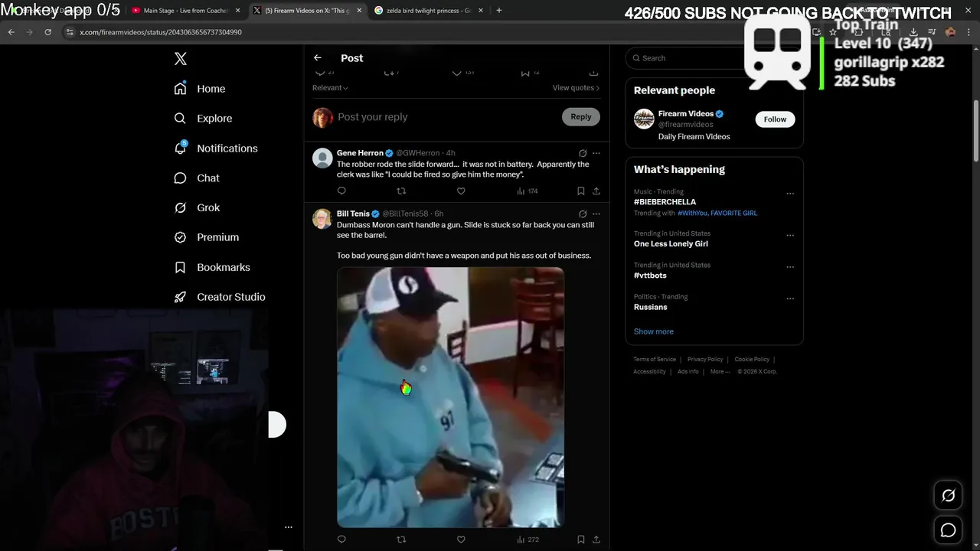This screenshot has width=980, height=551.
Task: View analytics on Bill Tenis's reply (272)
Action: click(528, 540)
